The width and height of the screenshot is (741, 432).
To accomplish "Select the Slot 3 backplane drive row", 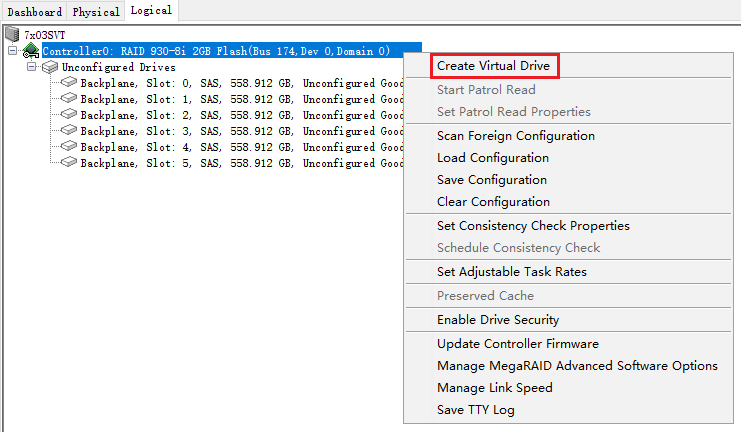I will [x=240, y=131].
